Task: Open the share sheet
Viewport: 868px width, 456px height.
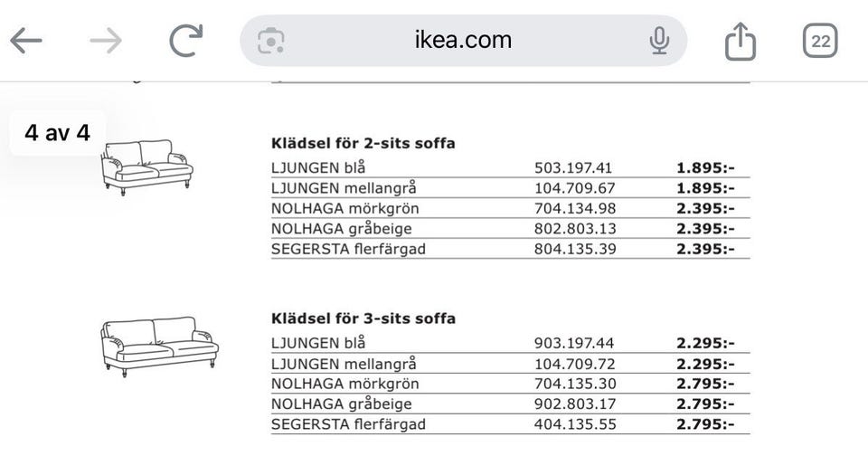Action: [x=741, y=41]
